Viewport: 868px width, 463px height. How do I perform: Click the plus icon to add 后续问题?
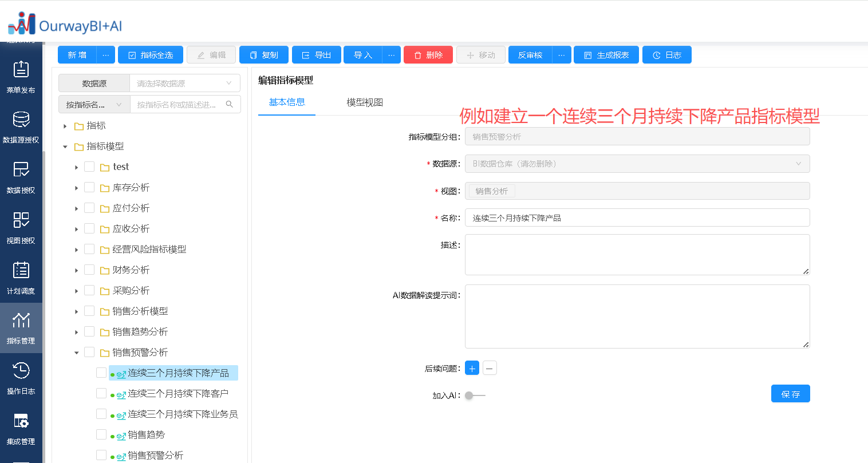coord(472,368)
